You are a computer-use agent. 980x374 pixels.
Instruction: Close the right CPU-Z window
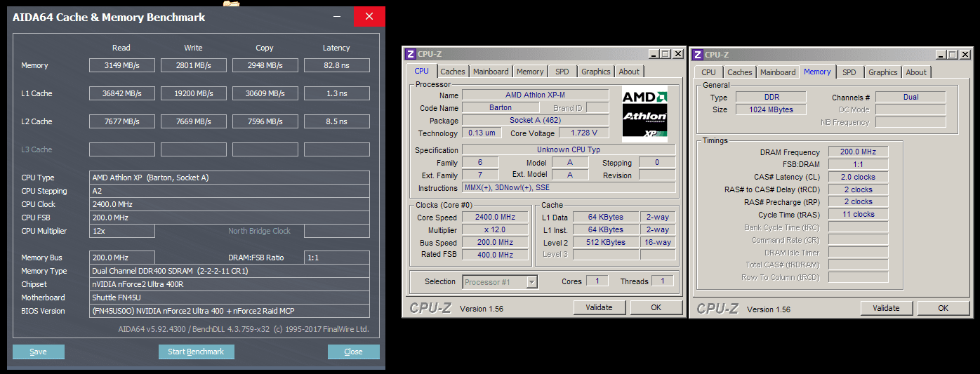click(x=965, y=54)
